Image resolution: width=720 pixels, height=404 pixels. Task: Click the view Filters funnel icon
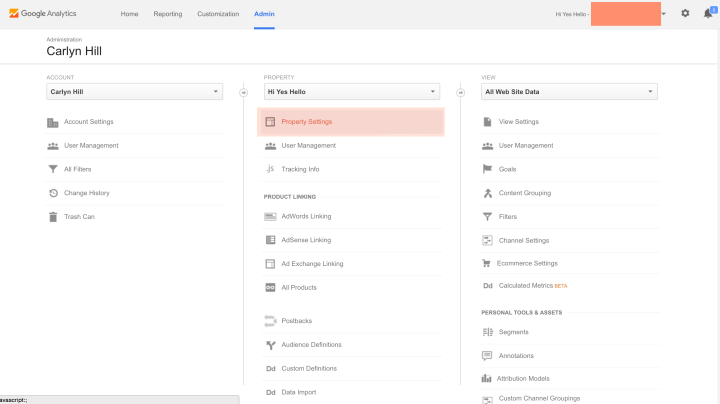click(487, 217)
